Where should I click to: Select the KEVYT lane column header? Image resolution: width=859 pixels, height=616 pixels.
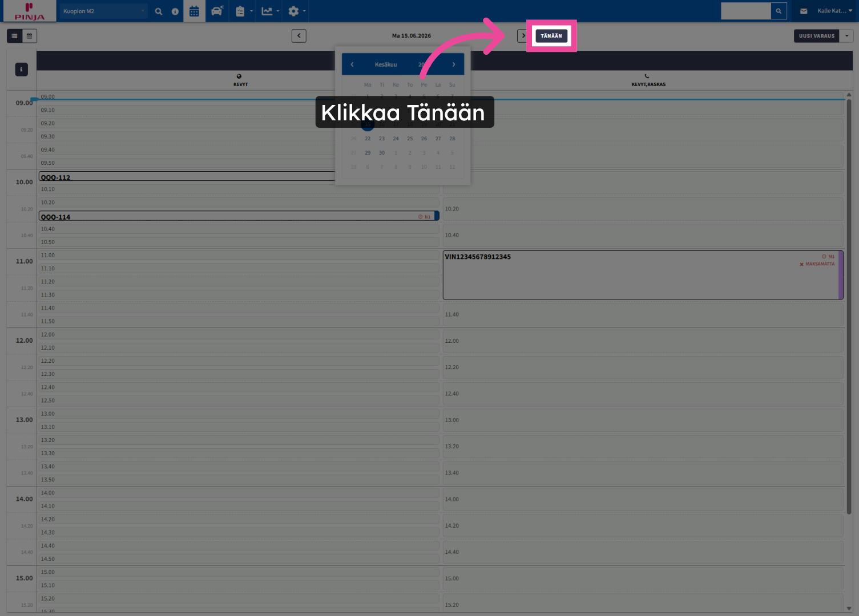tap(240, 80)
